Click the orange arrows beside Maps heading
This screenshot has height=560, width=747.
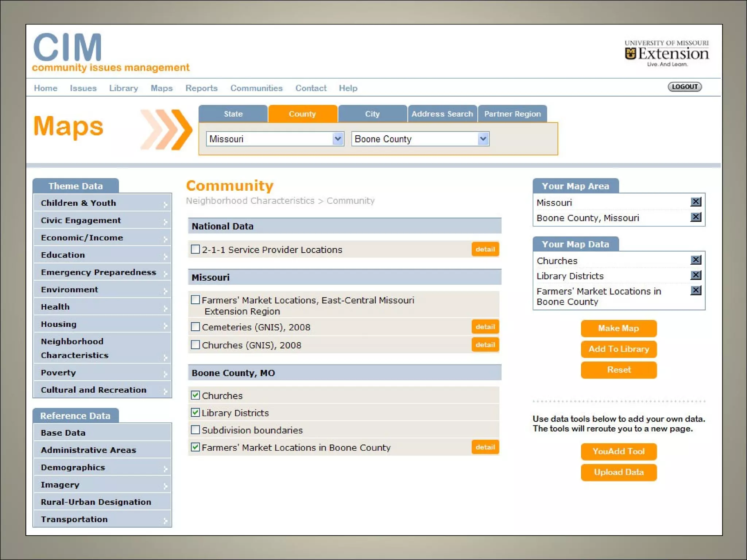(166, 129)
